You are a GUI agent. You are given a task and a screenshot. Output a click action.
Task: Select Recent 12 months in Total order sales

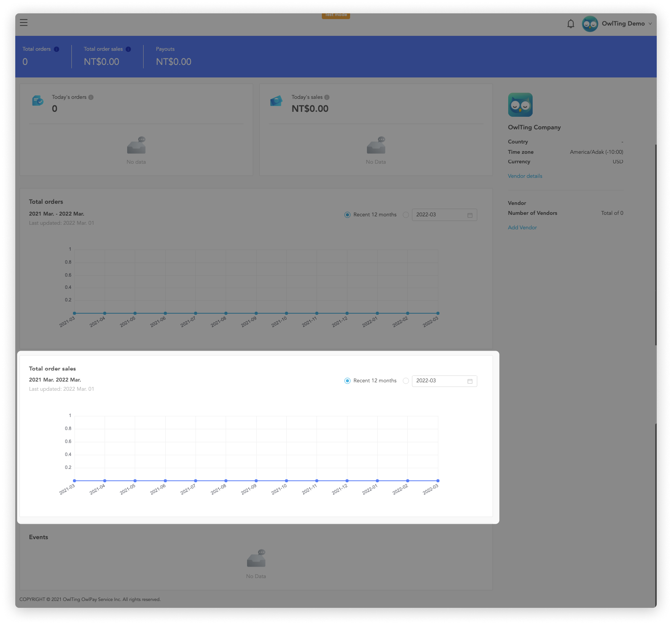click(347, 381)
